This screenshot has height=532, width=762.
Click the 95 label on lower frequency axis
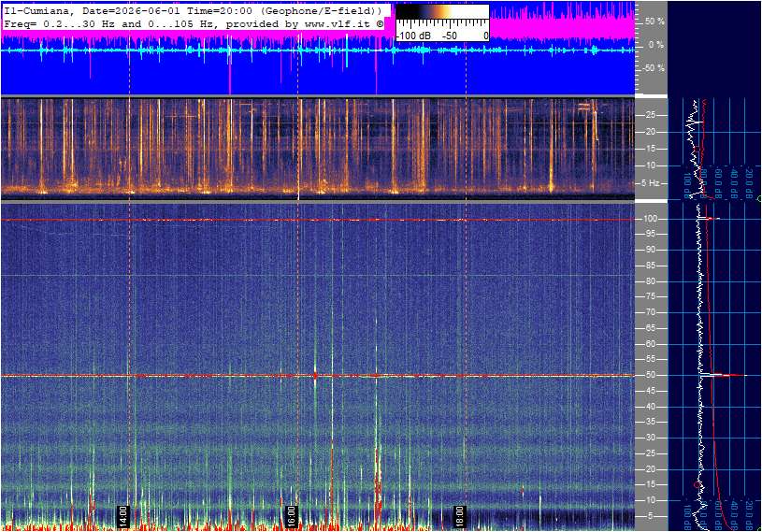[650, 234]
